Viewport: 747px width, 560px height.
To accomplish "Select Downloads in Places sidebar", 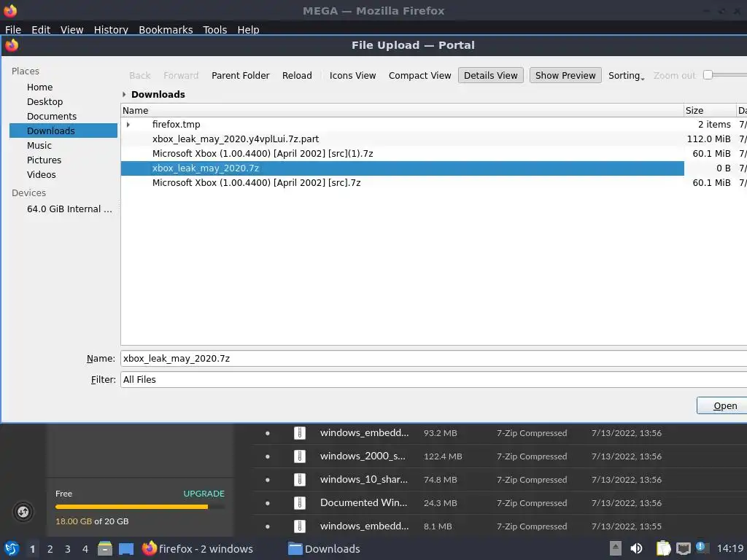I will pos(63,131).
